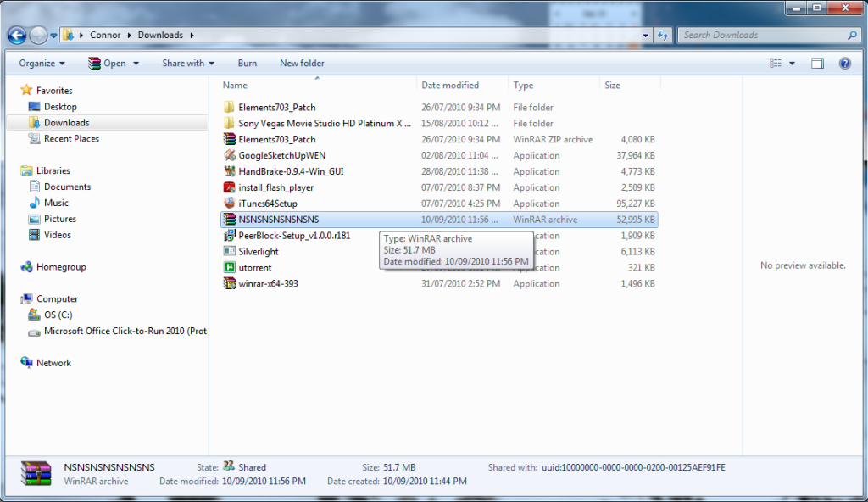Screen dimensions: 868x502
Task: Toggle the preview pane button
Action: coord(817,64)
